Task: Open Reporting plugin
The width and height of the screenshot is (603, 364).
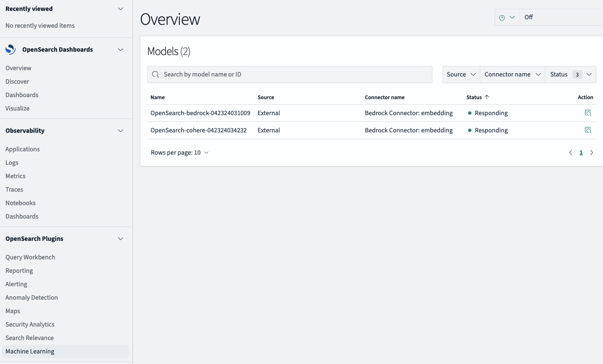Action: (x=19, y=271)
